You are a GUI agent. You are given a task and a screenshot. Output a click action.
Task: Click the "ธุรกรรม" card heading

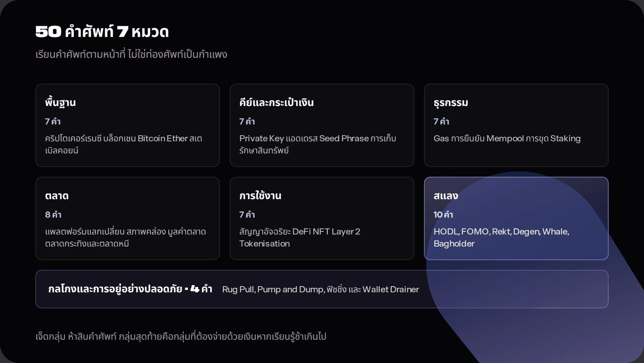coord(451,102)
